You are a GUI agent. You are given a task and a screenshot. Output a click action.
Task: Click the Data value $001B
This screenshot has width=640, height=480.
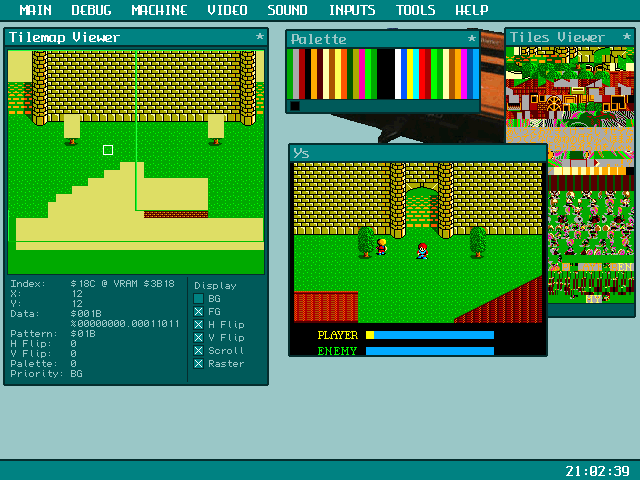(86, 314)
